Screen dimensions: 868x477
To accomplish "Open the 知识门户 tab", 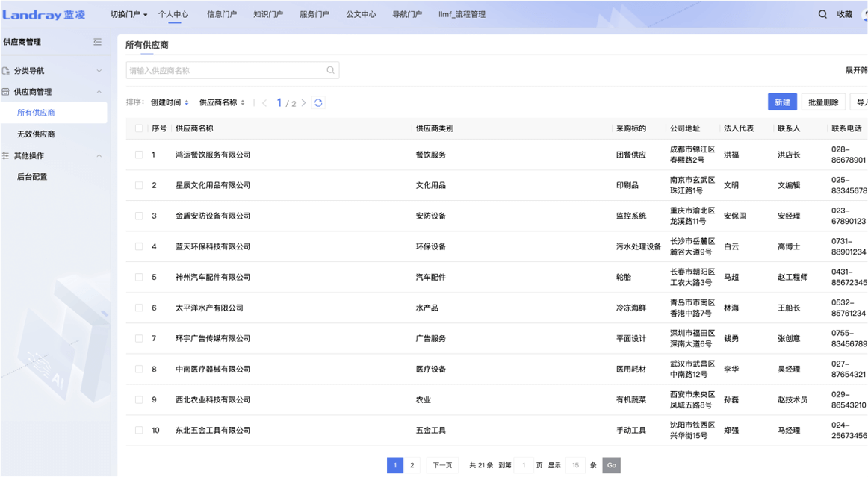I will tap(267, 14).
